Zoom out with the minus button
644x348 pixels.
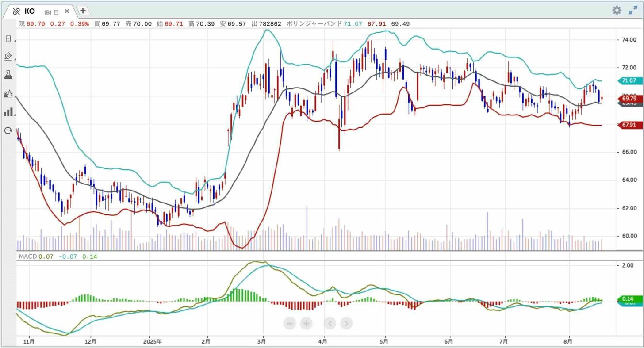(290, 324)
